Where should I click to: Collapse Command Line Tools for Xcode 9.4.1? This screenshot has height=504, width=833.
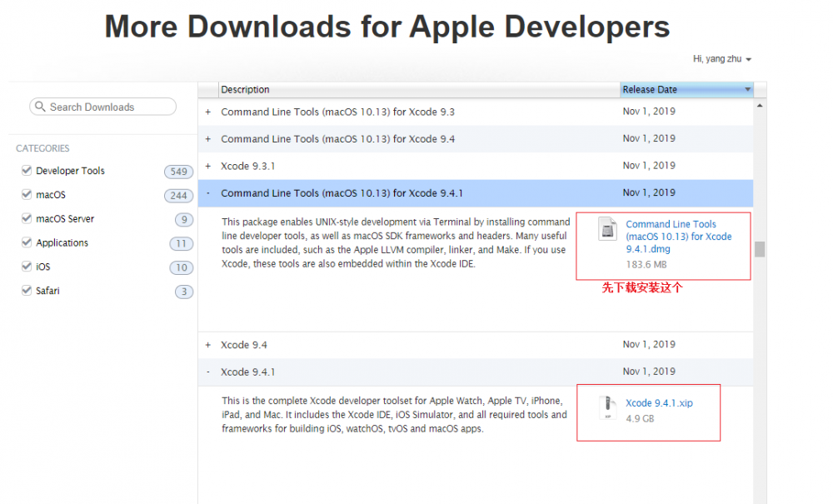coord(208,192)
